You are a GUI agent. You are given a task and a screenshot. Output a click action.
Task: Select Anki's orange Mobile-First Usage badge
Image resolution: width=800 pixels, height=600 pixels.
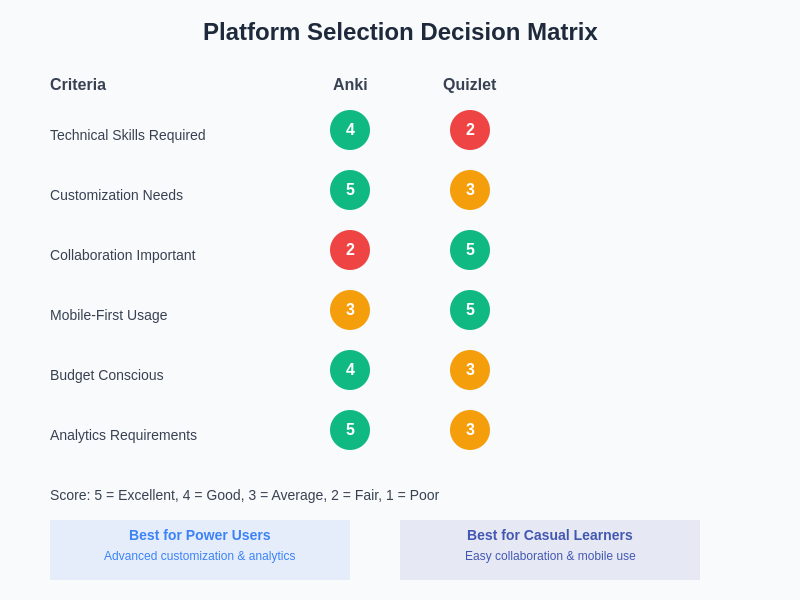point(350,310)
